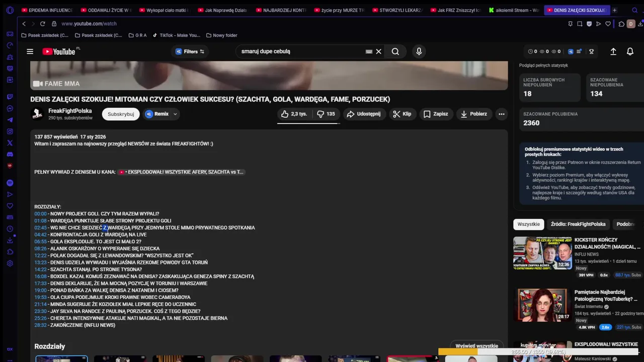Open the on-screen keyboard icon in search
This screenshot has height=362, width=644.
(369, 51)
